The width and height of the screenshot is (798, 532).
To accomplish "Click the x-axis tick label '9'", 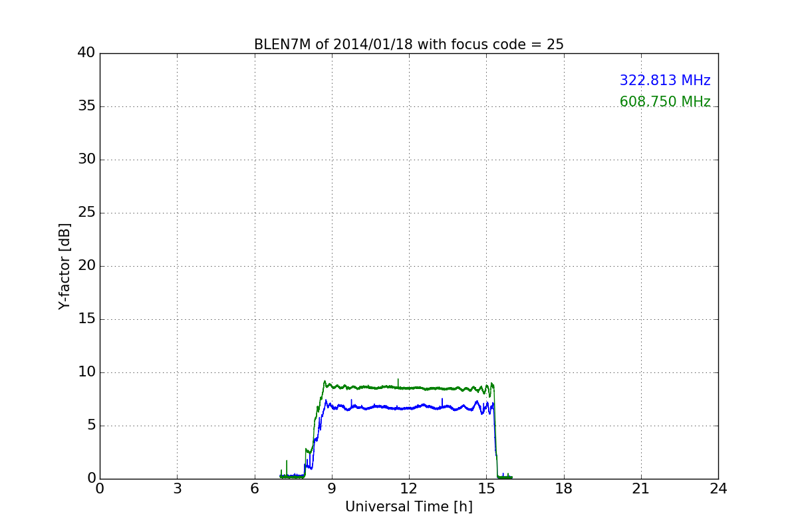I will (x=332, y=488).
